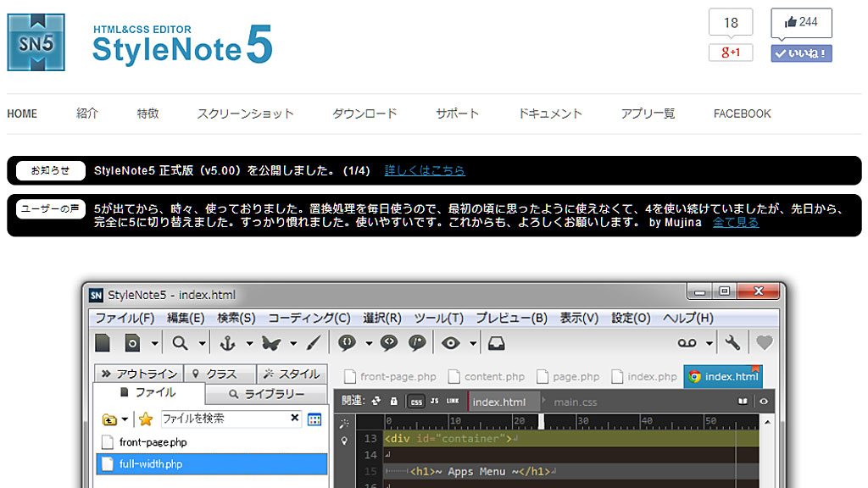Viewport: 868px width, 488px height.
Task: Click the brush toolbar icon
Action: pyautogui.click(x=314, y=343)
